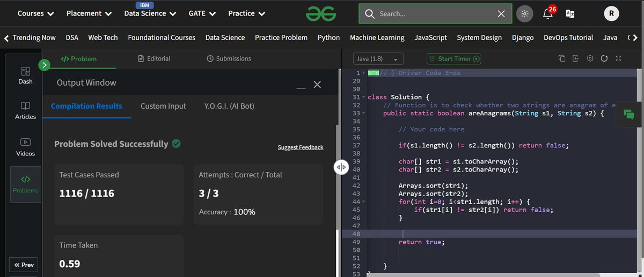This screenshot has height=277, width=644.
Task: Click the green sidebar expand arrow
Action: click(x=45, y=65)
